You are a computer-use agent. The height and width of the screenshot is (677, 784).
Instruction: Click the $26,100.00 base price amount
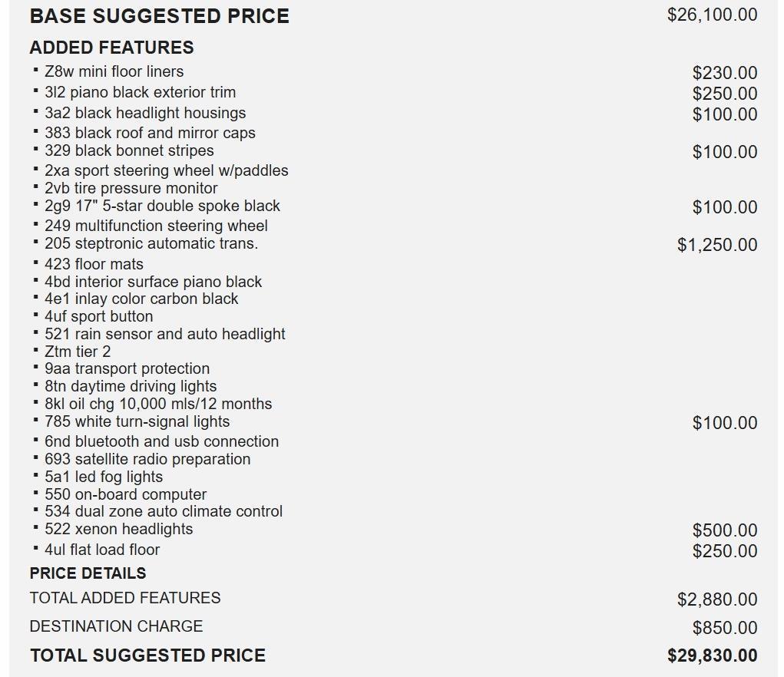712,15
